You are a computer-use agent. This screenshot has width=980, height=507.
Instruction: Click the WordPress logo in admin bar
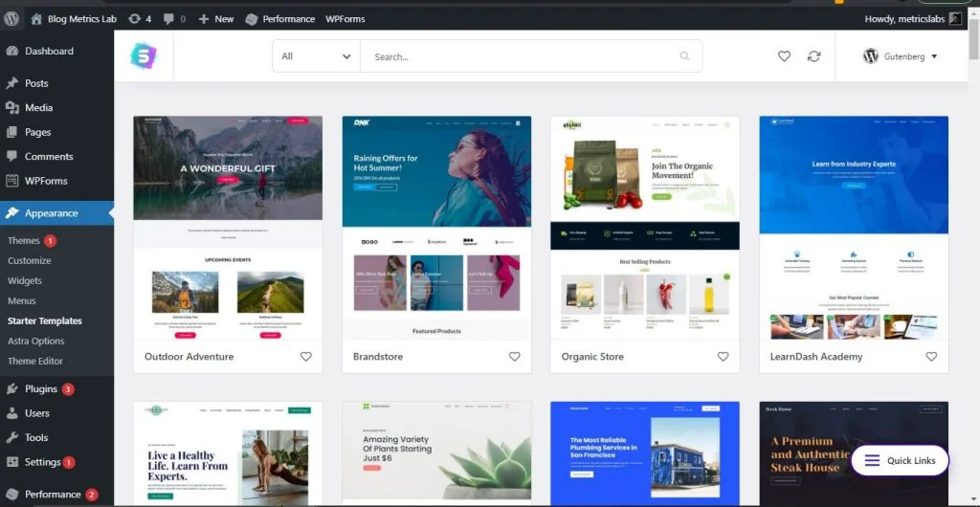point(11,19)
